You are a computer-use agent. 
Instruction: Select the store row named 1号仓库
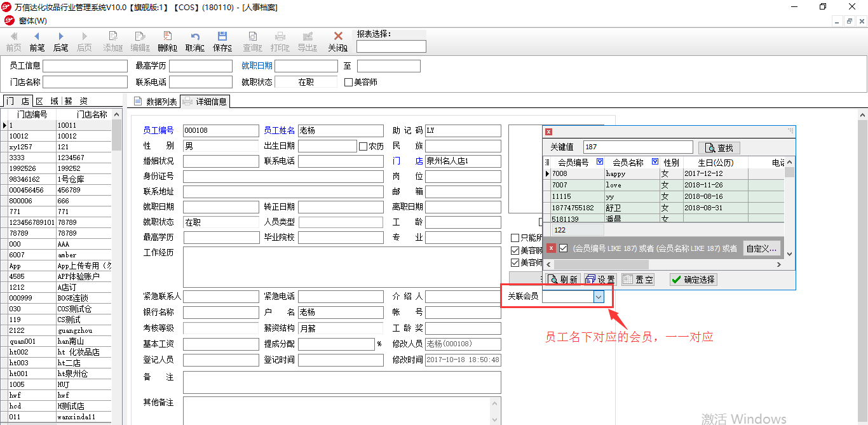pos(60,179)
